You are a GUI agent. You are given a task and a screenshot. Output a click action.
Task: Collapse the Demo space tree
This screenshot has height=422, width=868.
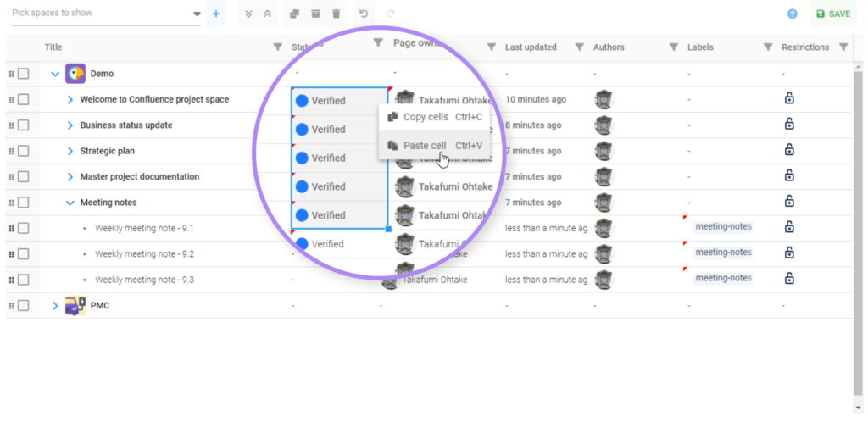(55, 74)
